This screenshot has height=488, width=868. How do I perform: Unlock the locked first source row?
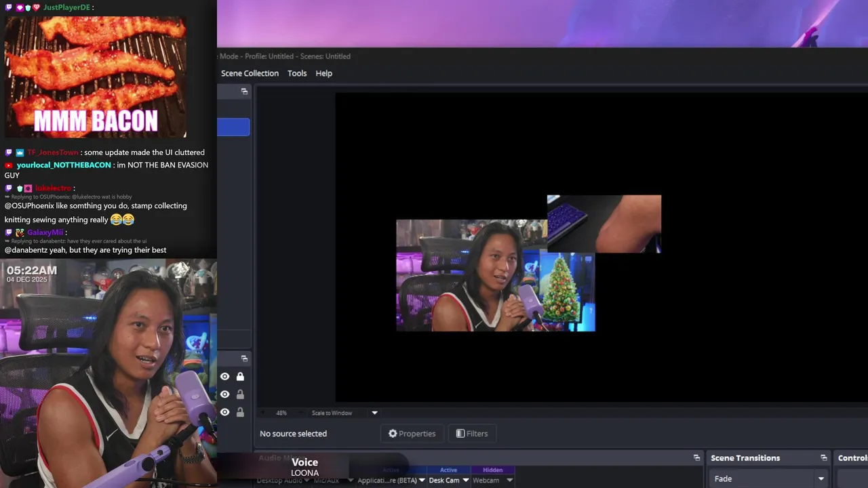coord(240,377)
